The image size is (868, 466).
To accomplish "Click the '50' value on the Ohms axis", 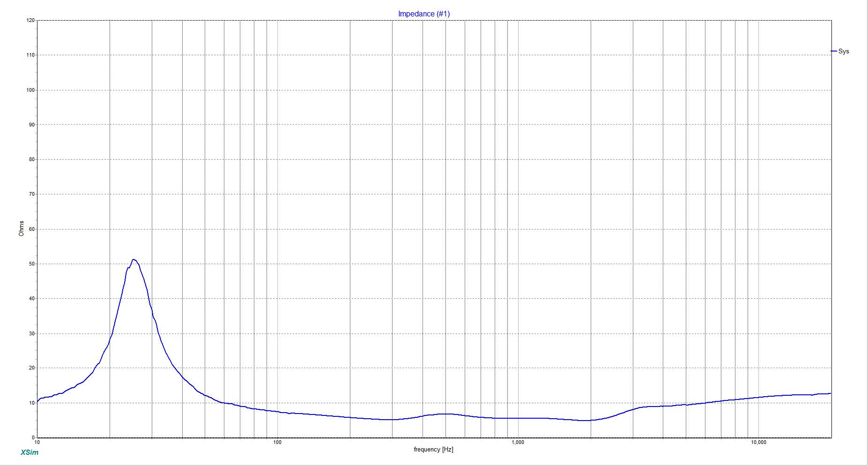I will point(32,264).
